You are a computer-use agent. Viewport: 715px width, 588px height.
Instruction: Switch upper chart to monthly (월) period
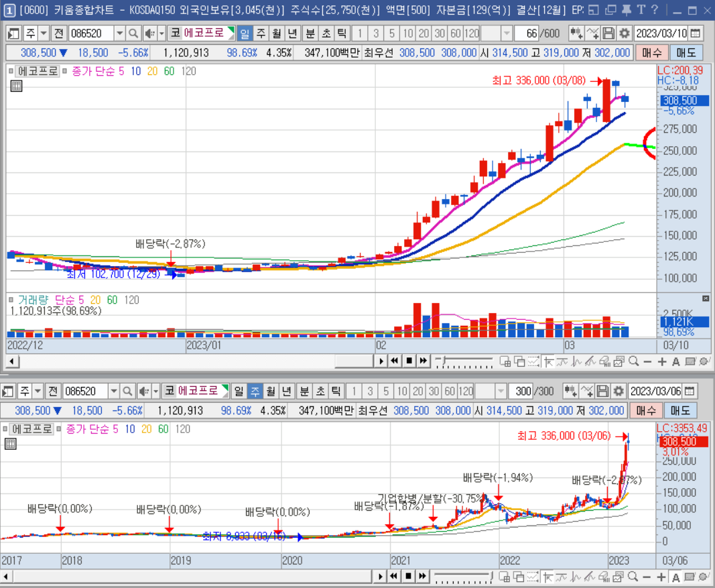point(277,34)
